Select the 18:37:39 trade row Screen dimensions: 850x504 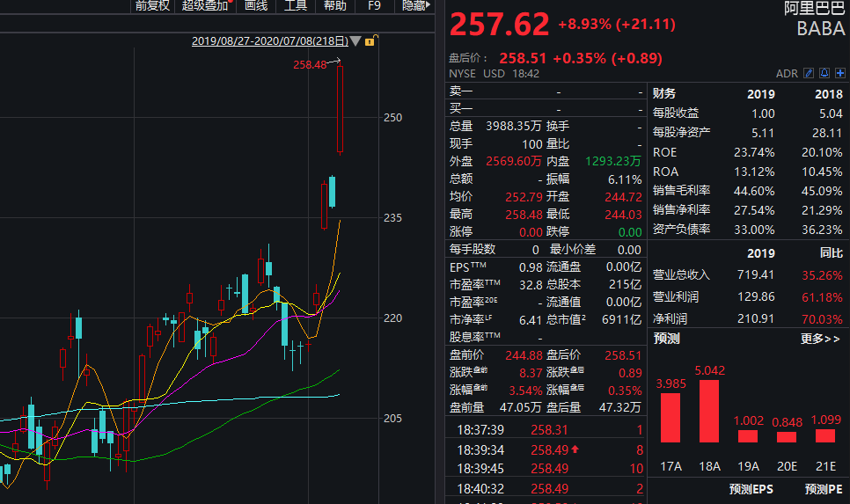[546, 430]
